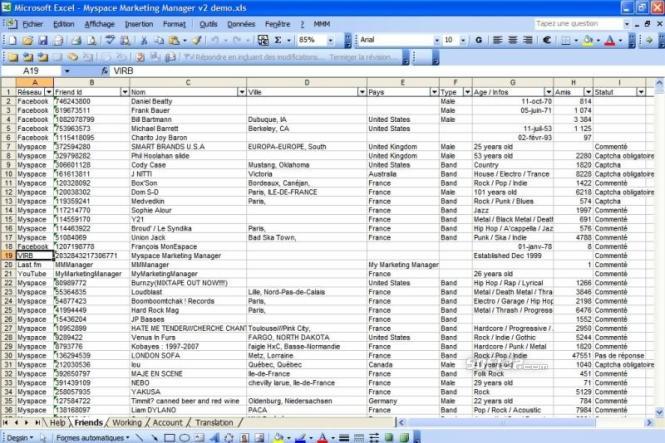Image resolution: width=665 pixels, height=443 pixels.
Task: Click the vertical scrollbar down arrow
Action: [x=659, y=411]
